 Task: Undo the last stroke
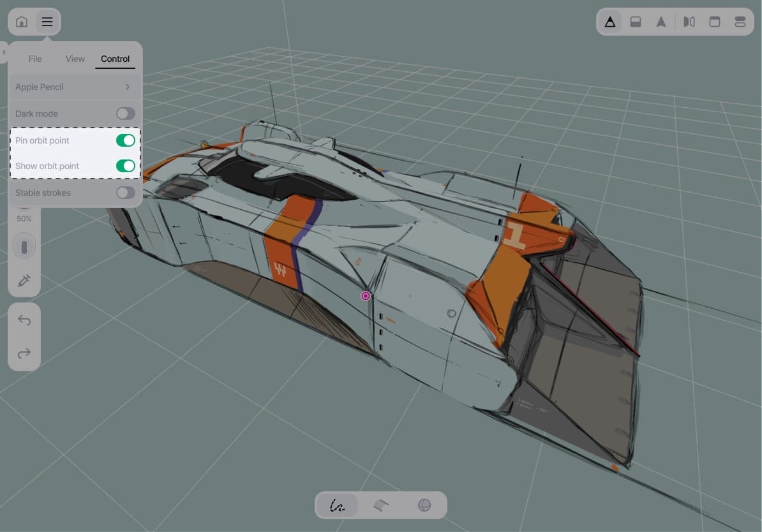(24, 320)
